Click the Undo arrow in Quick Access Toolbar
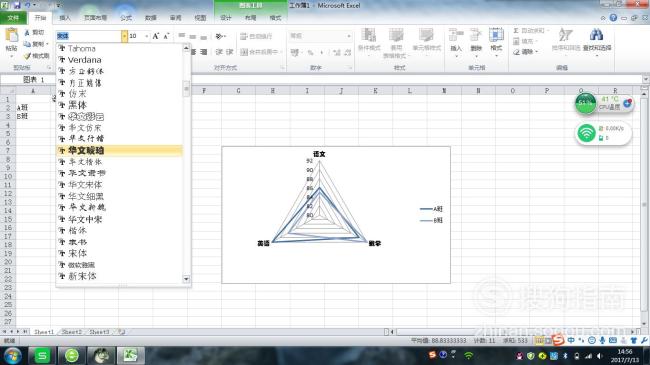Viewport: 650px width, 365px height. click(x=28, y=5)
